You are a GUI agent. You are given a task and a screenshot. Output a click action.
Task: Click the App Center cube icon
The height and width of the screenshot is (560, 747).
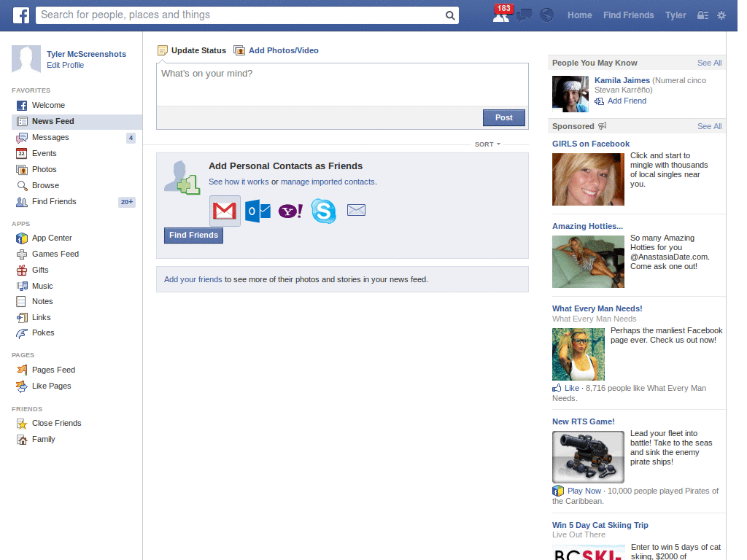pos(21,238)
